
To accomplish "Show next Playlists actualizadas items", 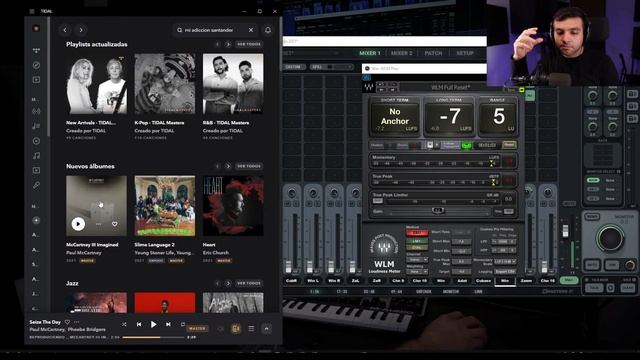I will pyautogui.click(x=228, y=44).
